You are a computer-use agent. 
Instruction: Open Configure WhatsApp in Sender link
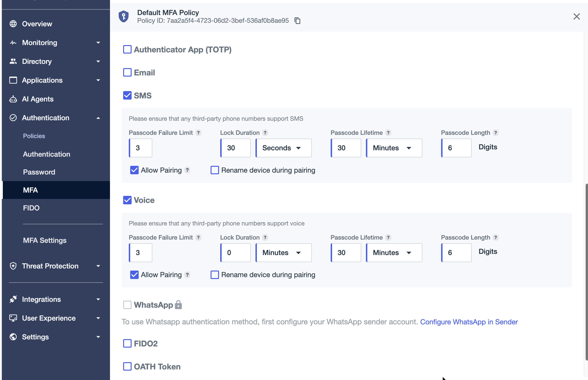pos(469,322)
